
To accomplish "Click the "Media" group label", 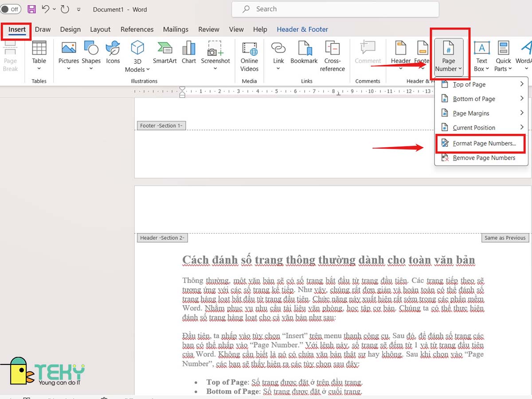I will pos(250,81).
